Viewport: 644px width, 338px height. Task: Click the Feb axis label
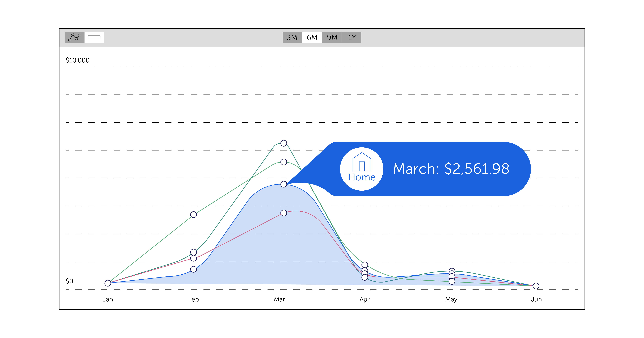pos(193,299)
